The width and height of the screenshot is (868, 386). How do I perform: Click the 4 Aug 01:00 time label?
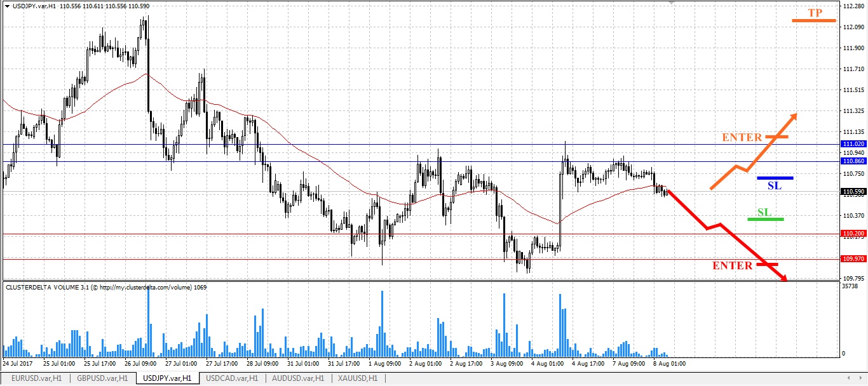[548, 364]
